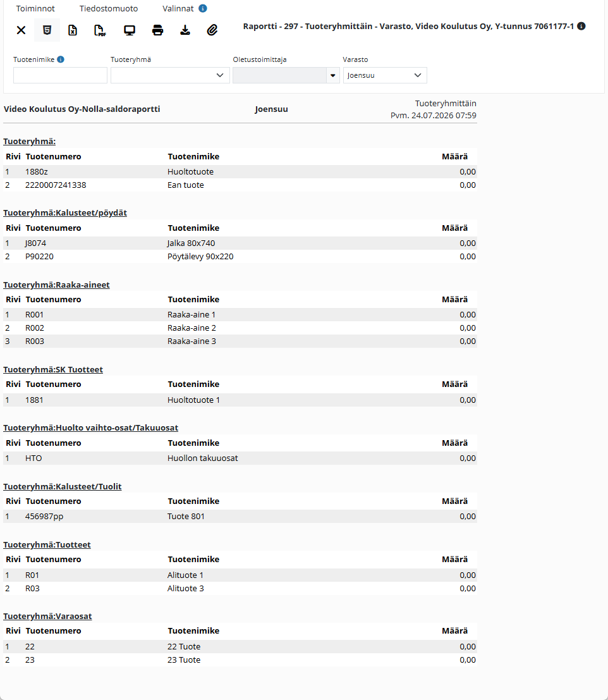The width and height of the screenshot is (608, 700).
Task: Click product number J8074
Action: [x=35, y=243]
